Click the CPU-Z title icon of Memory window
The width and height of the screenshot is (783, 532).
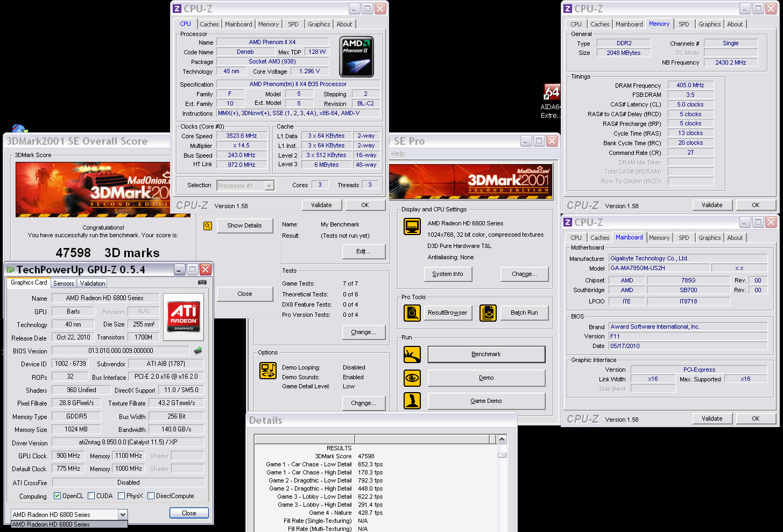pyautogui.click(x=568, y=9)
